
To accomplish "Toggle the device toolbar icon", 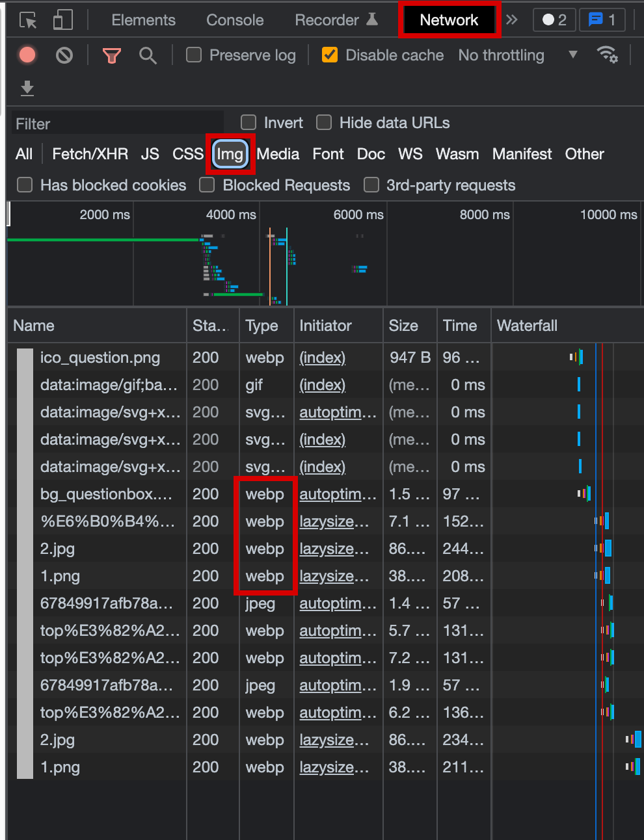I will click(62, 20).
